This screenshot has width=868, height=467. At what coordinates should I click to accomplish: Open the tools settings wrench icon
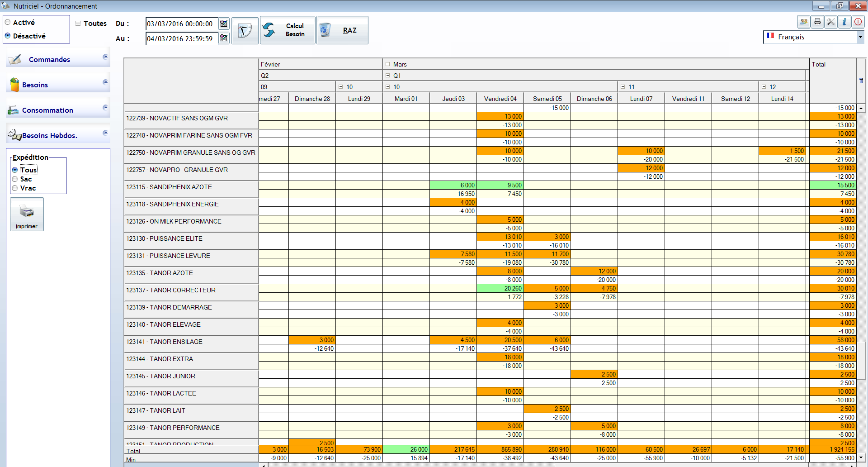831,22
